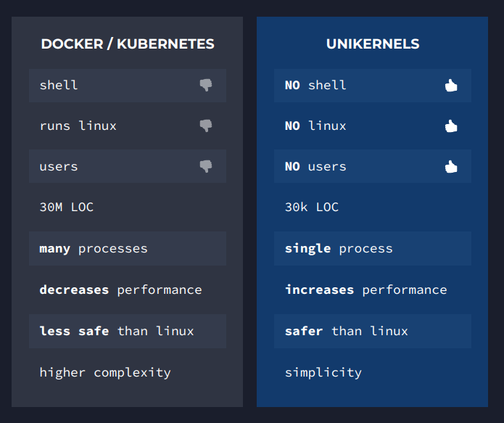The height and width of the screenshot is (423, 504).
Task: Click the 30M LOC row
Action: [x=128, y=208]
